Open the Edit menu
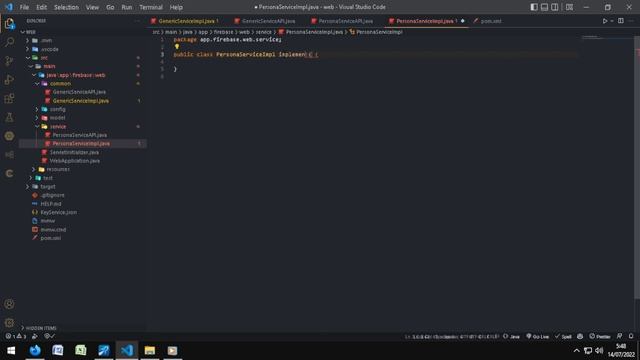The height and width of the screenshot is (360, 640). pos(41,7)
